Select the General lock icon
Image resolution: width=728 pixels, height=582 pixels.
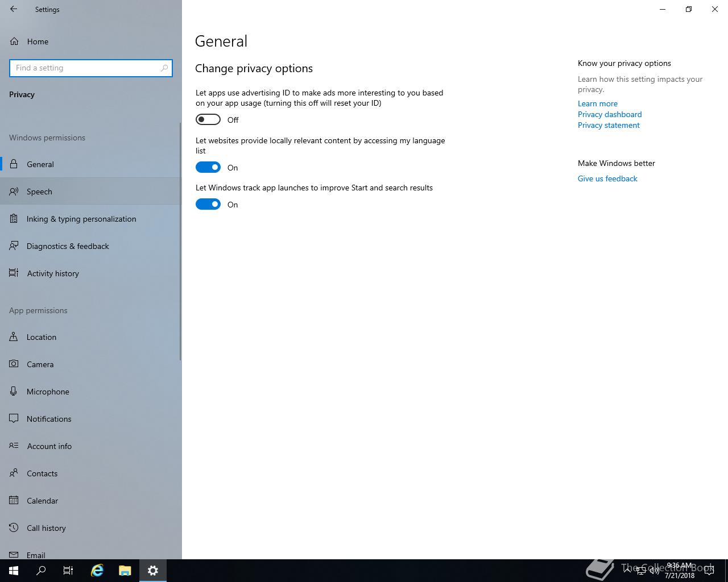[14, 164]
